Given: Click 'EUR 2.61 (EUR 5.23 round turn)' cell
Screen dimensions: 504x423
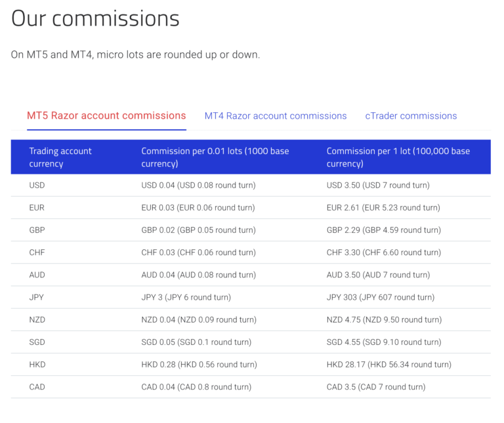Looking at the screenshot, I should [x=383, y=208].
